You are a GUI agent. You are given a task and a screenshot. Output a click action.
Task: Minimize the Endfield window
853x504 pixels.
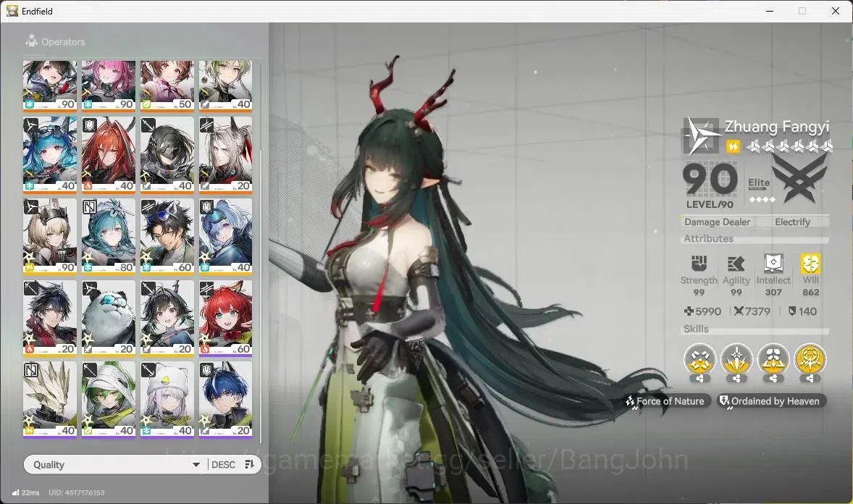pyautogui.click(x=770, y=11)
